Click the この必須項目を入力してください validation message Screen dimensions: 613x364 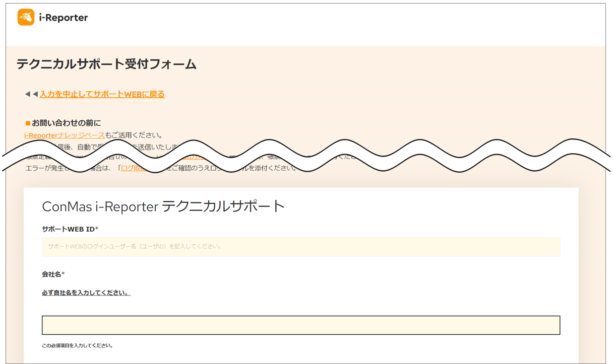pyautogui.click(x=77, y=346)
